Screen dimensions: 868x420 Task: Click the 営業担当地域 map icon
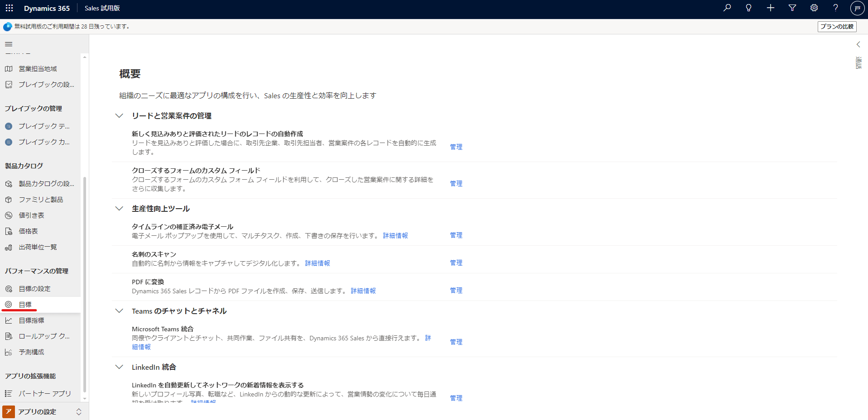click(9, 69)
